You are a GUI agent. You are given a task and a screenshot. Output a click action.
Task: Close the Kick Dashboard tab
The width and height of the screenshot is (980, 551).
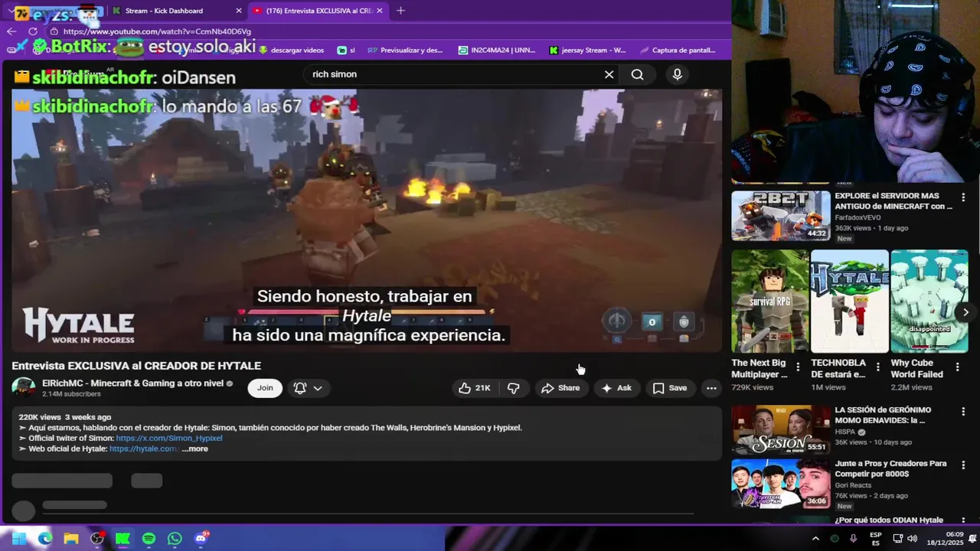pyautogui.click(x=239, y=11)
